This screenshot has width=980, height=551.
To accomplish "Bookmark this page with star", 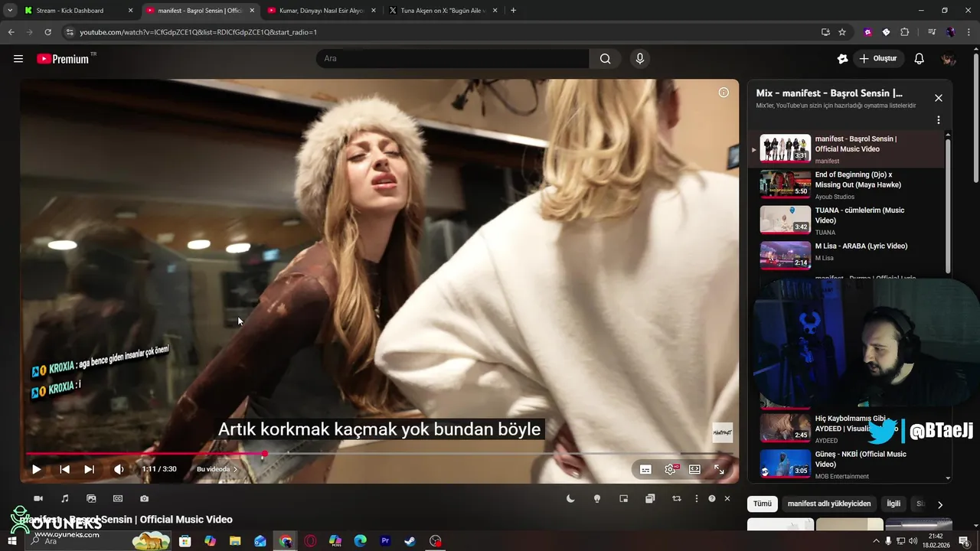I will coord(842,32).
